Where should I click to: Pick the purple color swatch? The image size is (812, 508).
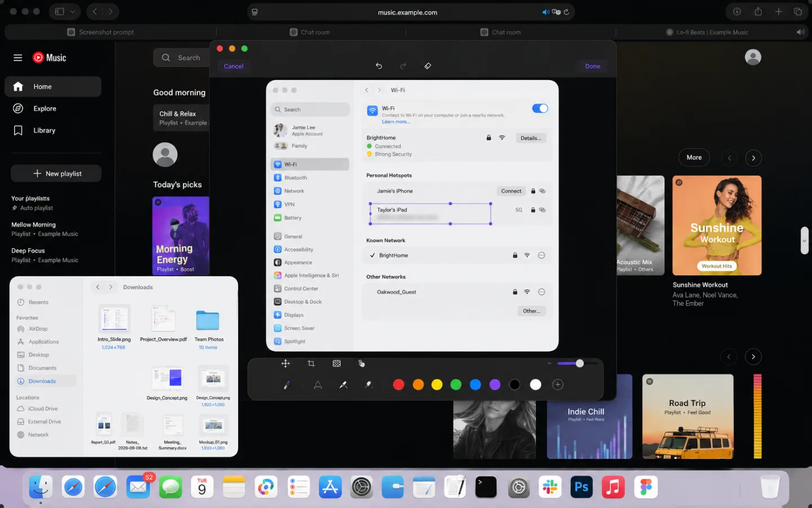[x=495, y=385]
